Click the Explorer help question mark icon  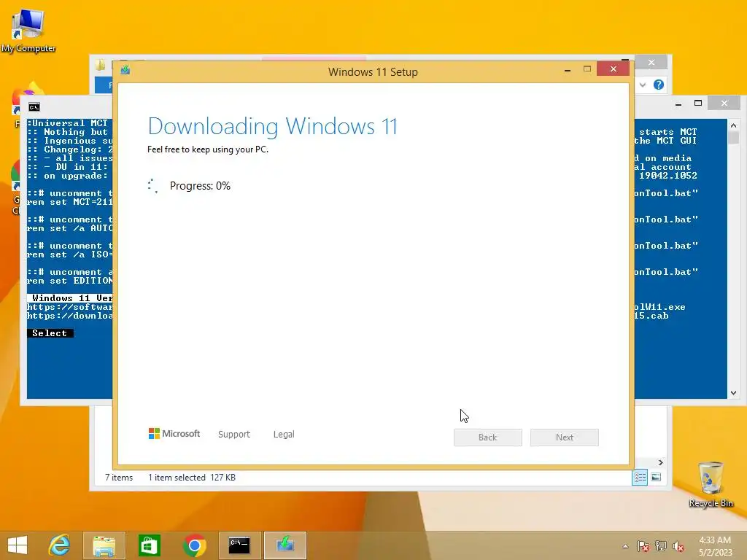pos(659,85)
